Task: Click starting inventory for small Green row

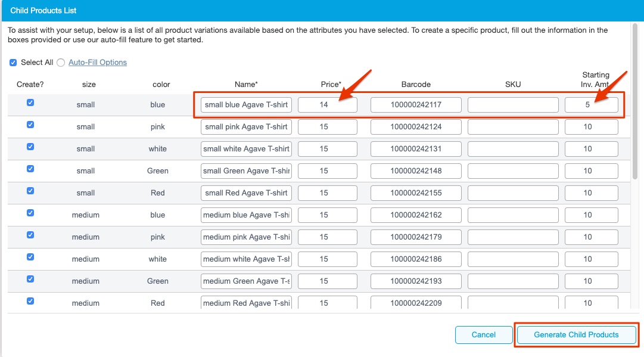Action: [x=591, y=171]
